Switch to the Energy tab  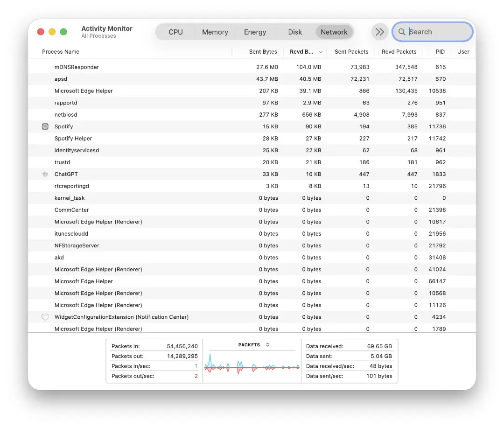pos(255,32)
